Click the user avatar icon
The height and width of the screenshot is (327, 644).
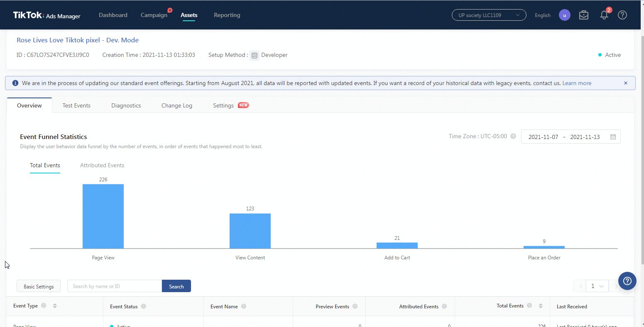click(564, 15)
